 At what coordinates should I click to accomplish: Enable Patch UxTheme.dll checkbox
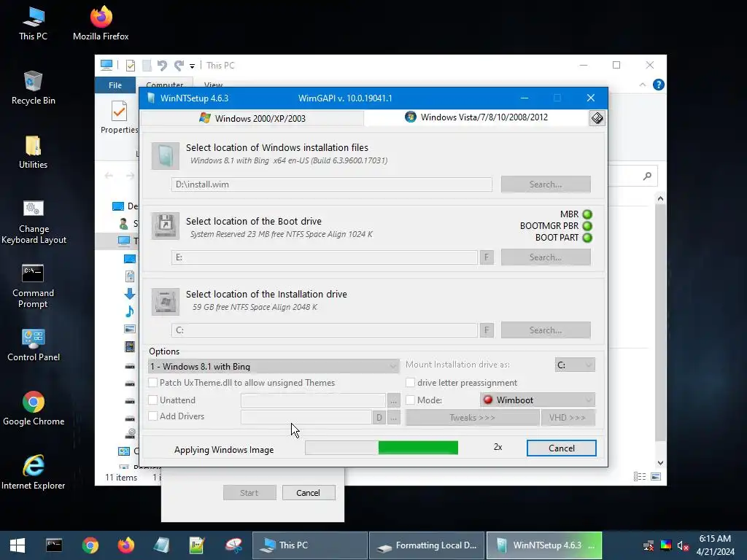153,382
